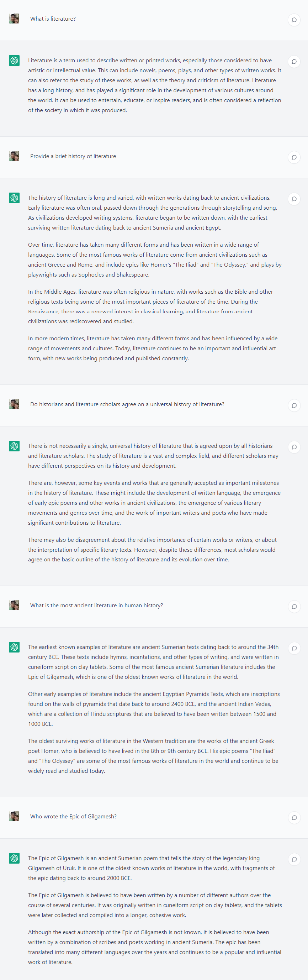Click comment icon beside "What is literature?" question

coord(294,20)
